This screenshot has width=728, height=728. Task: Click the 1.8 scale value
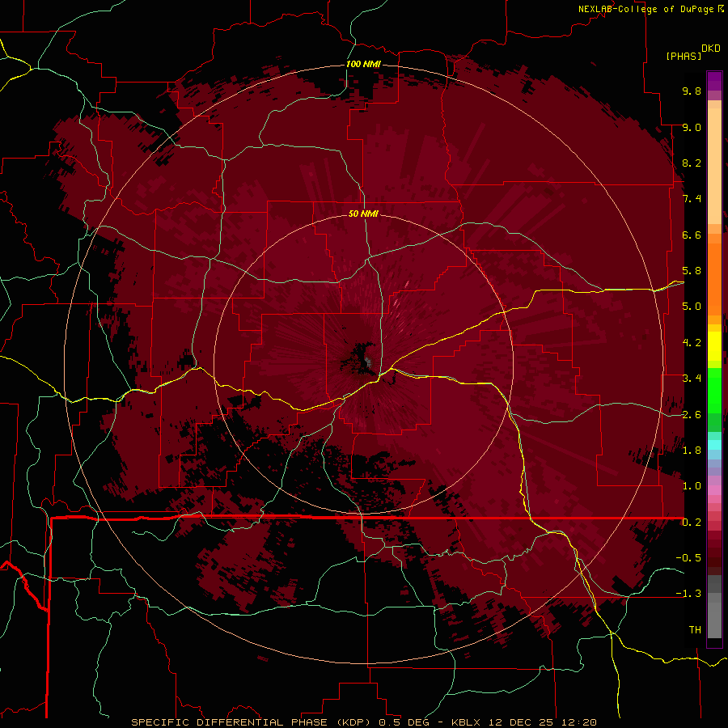tap(692, 451)
